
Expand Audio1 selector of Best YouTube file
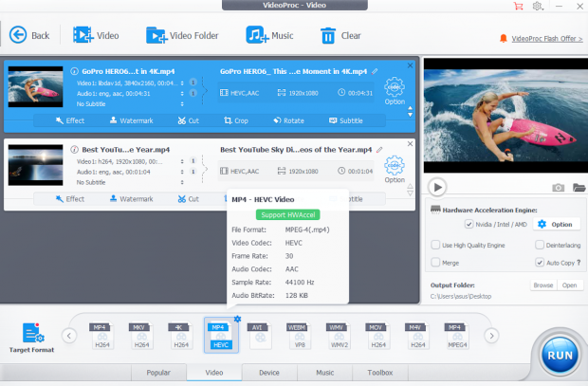point(182,172)
